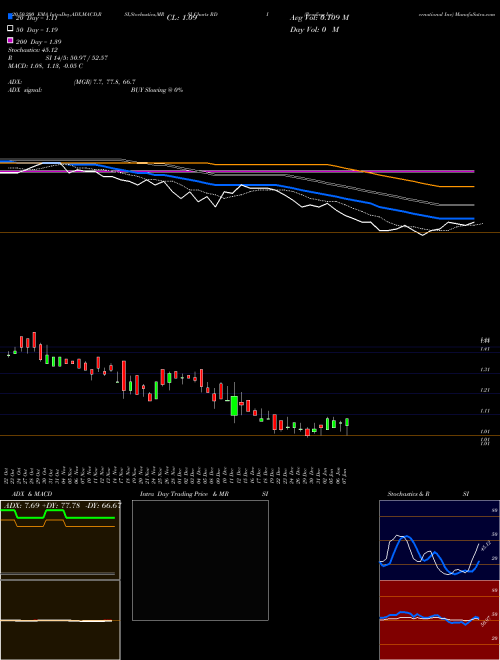Screen dimensions: 500x660
Task: Open the empty intraday trading price chart
Action: pyautogui.click(x=200, y=560)
